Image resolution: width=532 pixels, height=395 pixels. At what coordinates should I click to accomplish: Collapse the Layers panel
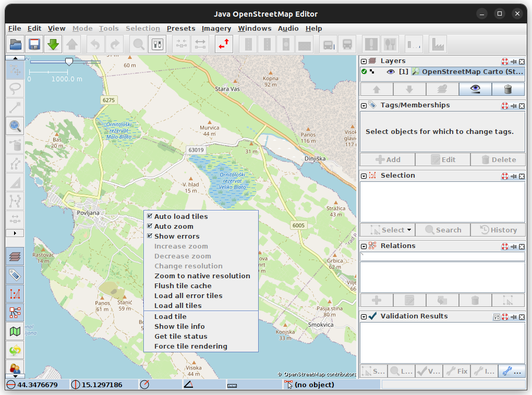pyautogui.click(x=364, y=61)
